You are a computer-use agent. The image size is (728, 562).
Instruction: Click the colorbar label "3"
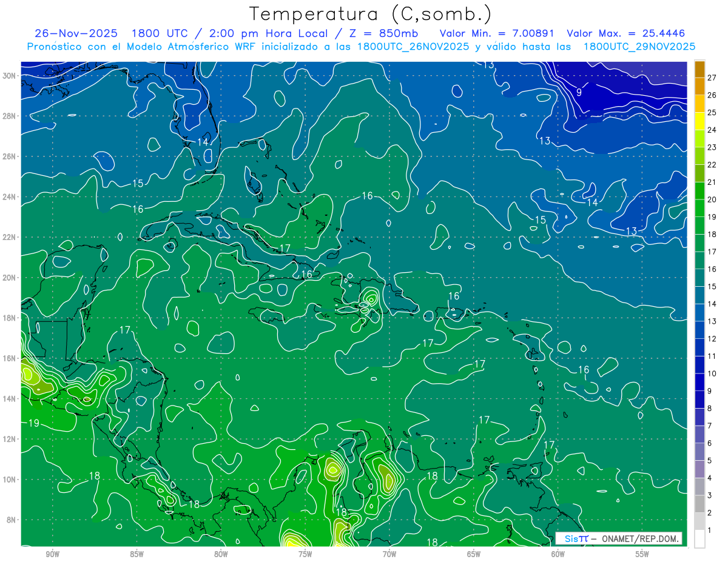point(710,495)
